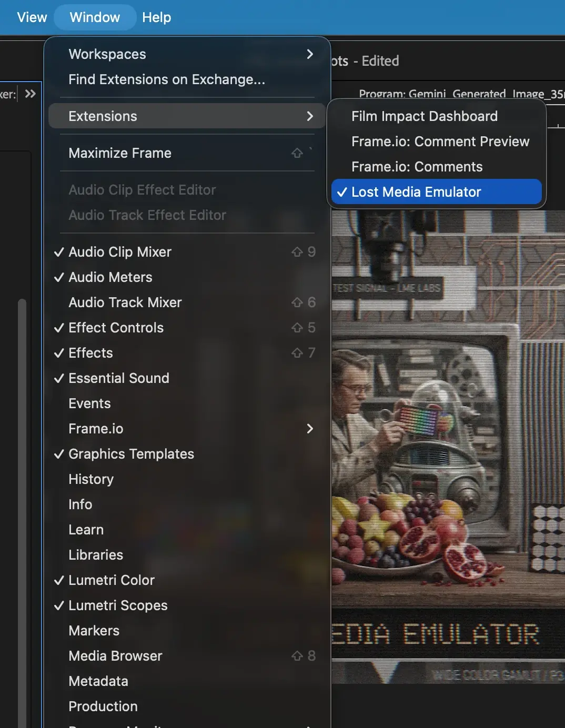565x728 pixels.
Task: Open the Extensions submenu
Action: click(187, 116)
